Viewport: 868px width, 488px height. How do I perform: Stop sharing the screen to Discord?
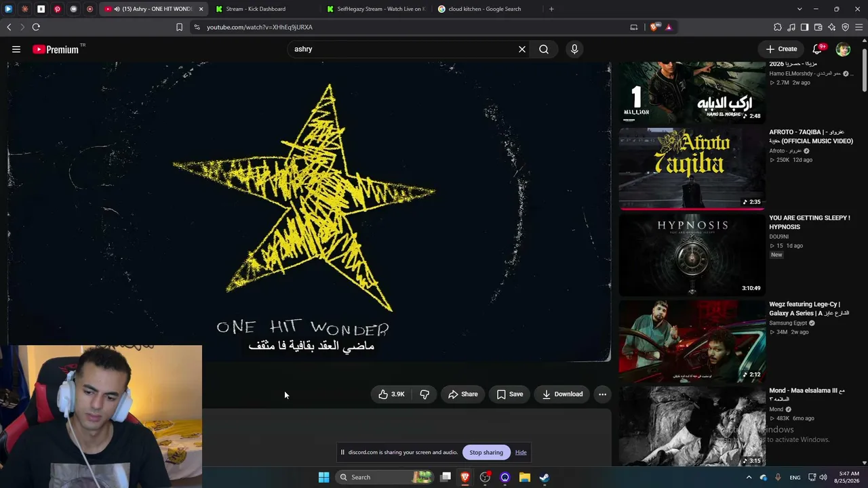point(486,452)
